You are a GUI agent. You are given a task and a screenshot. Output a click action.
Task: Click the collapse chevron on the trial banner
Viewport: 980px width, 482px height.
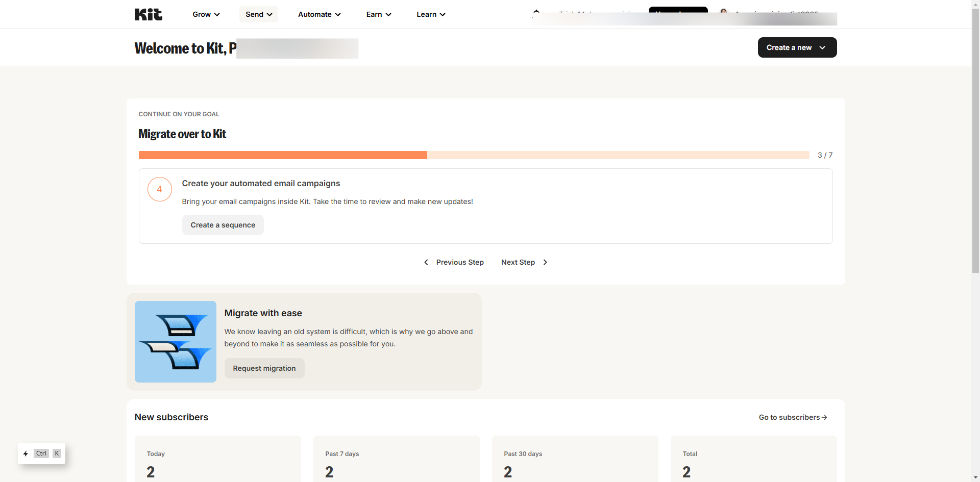click(535, 10)
